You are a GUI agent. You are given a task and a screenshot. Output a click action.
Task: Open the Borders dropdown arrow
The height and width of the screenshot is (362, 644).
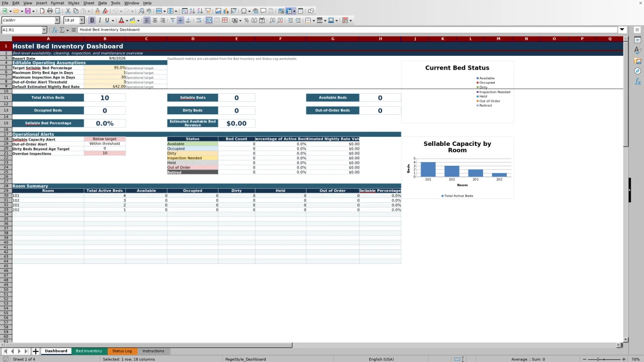314,20
